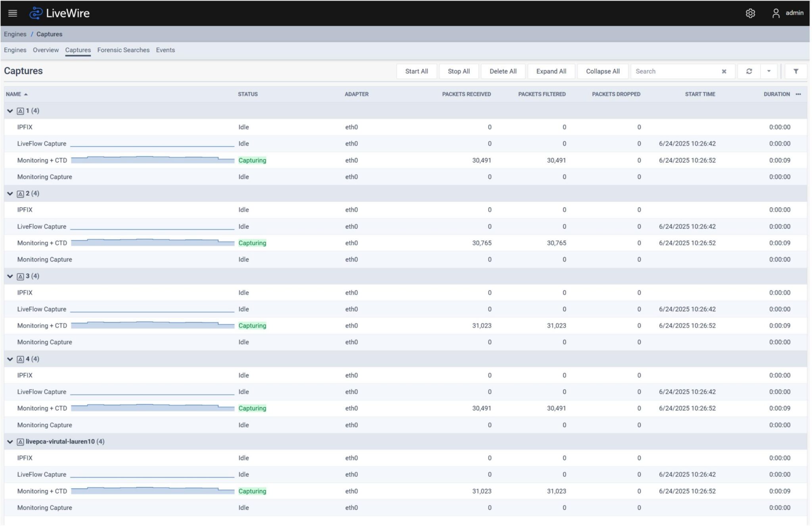Select IPFIX capture in group 4

[25, 375]
